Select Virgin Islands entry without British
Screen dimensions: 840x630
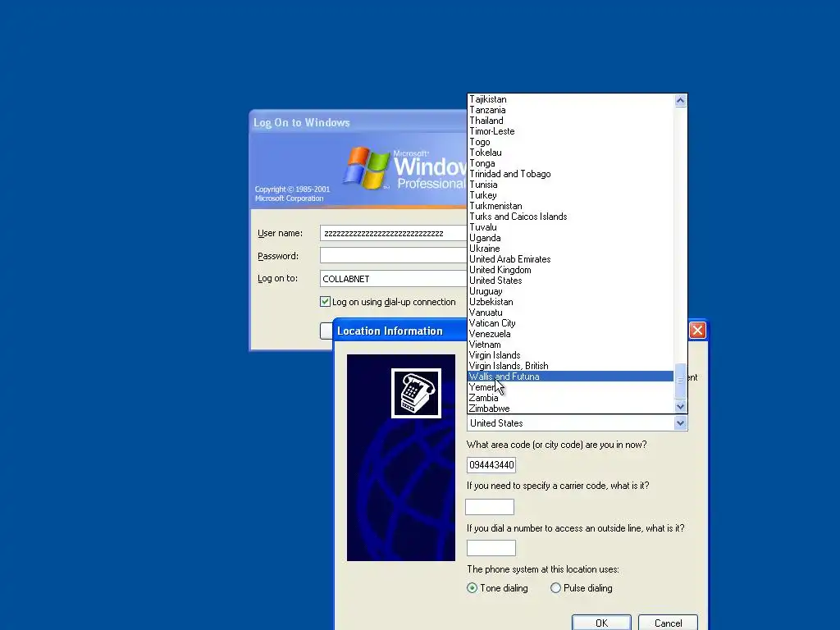pyautogui.click(x=571, y=355)
